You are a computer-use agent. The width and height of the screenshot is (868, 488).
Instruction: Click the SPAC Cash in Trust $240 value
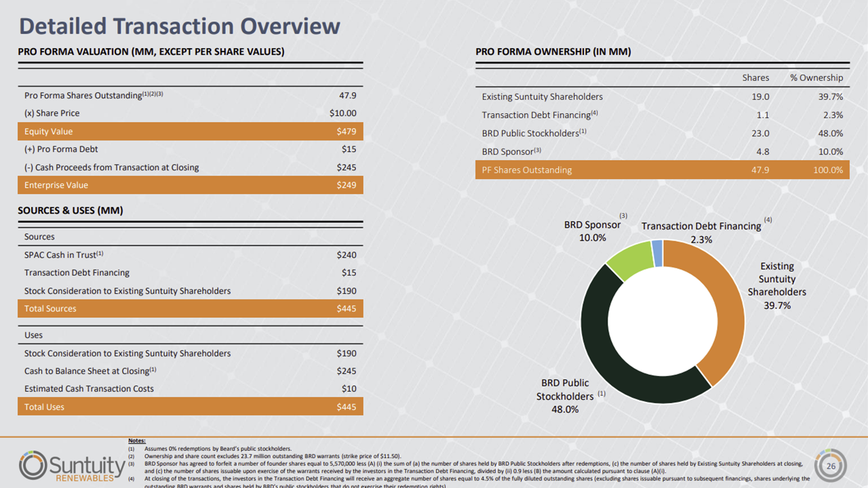pos(346,255)
